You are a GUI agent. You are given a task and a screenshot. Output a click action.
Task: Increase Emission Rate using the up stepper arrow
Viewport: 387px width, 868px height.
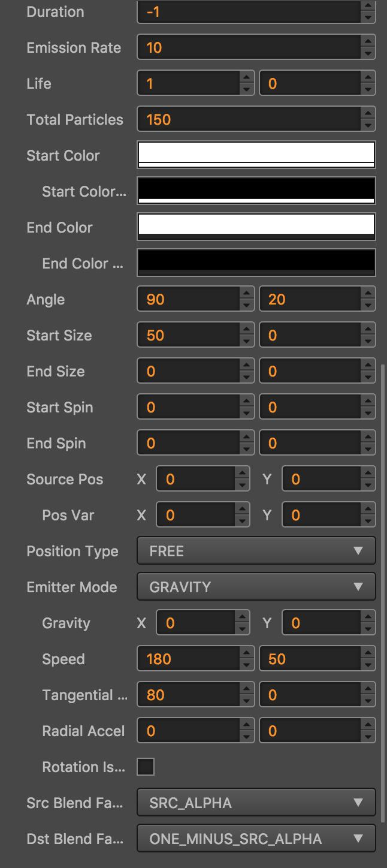(x=368, y=42)
